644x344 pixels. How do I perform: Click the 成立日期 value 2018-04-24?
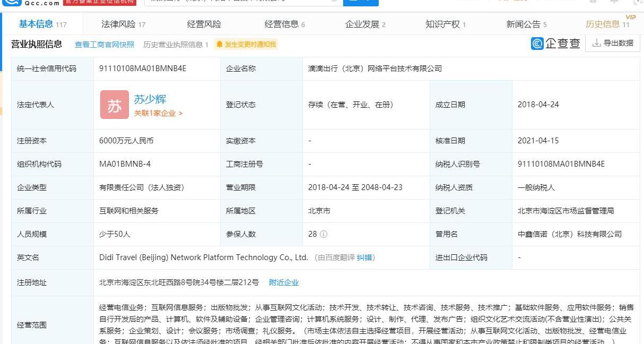pyautogui.click(x=538, y=105)
